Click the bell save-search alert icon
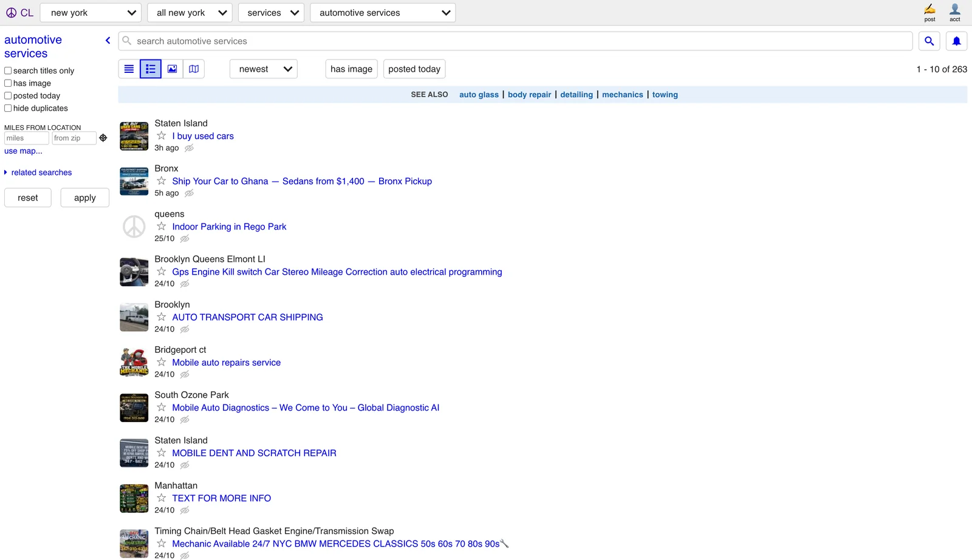Screen dimensions: 972x560 tap(956, 41)
